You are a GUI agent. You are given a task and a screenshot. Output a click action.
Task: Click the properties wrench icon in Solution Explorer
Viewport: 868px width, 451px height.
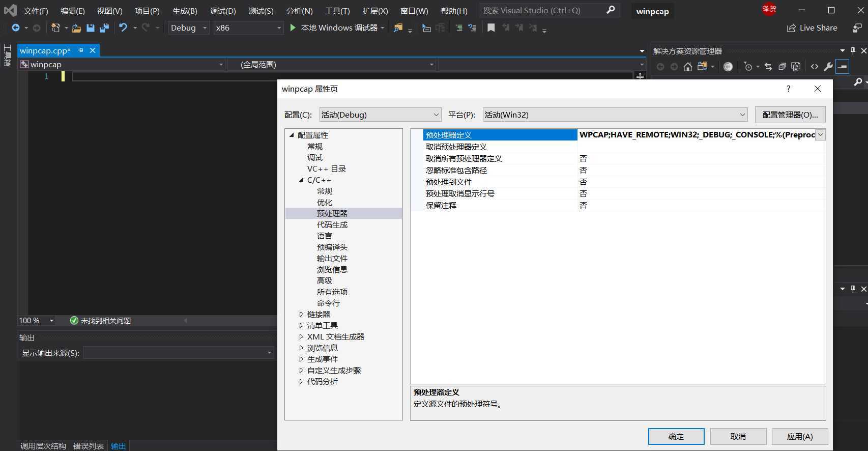(x=828, y=67)
